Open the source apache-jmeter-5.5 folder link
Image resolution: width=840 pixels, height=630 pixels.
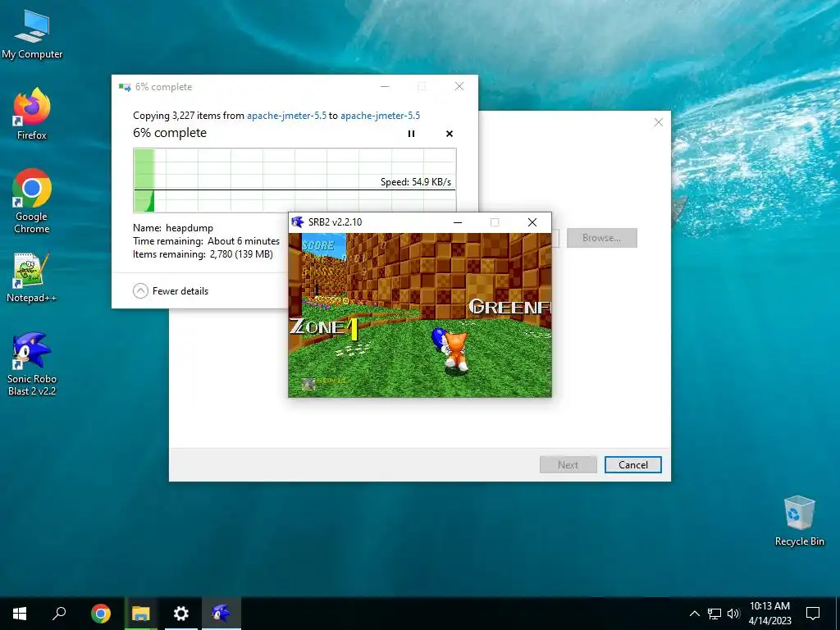[x=286, y=115]
